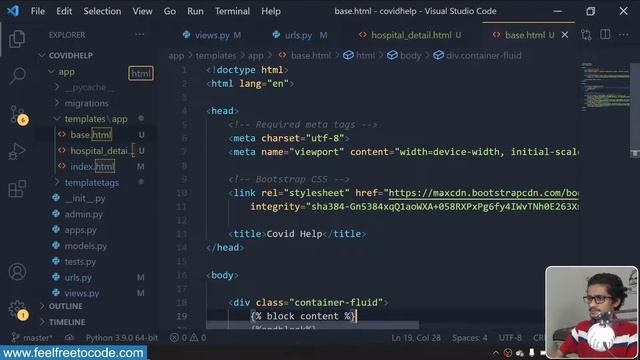The height and width of the screenshot is (360, 640).
Task: Open the Manage gear menu
Action: point(18,309)
